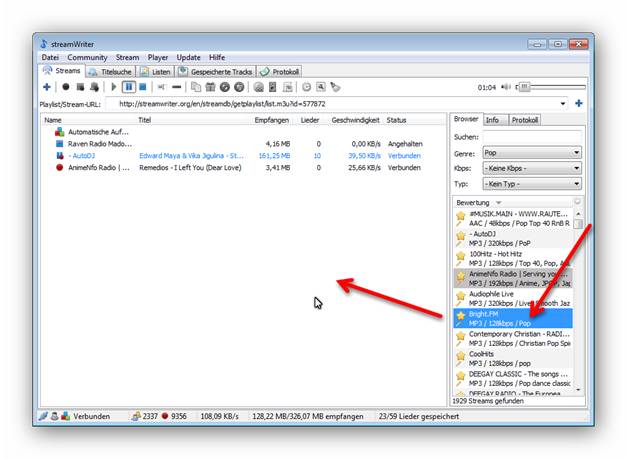Click the speaker box icon in the toolbar
The height and width of the screenshot is (459, 627).
(273, 87)
